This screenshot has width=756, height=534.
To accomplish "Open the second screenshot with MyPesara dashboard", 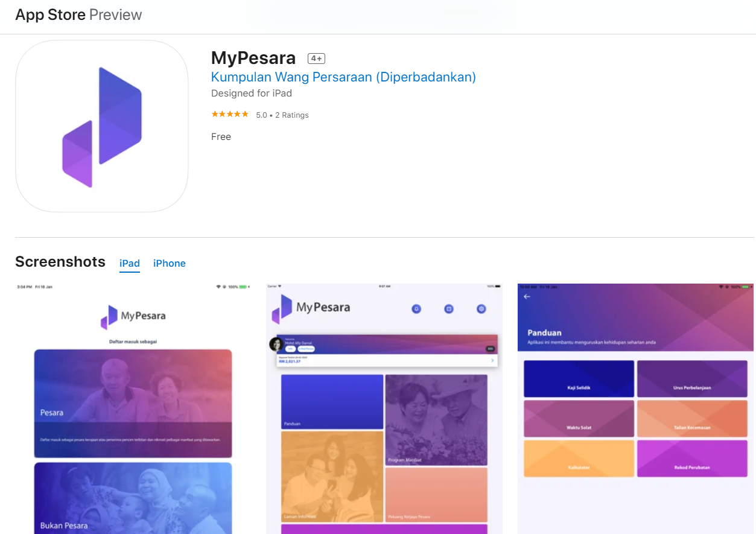I will (x=384, y=408).
